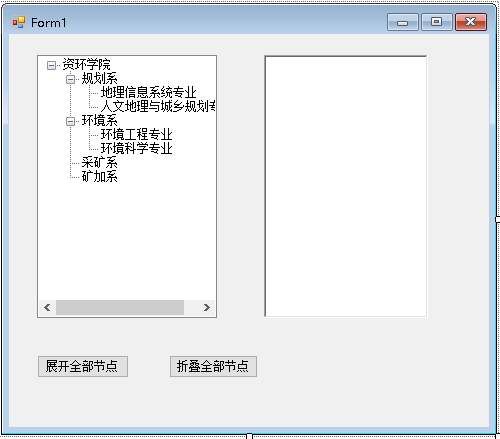The image size is (500, 439).
Task: Maximize the Form1 window
Action: (437, 22)
